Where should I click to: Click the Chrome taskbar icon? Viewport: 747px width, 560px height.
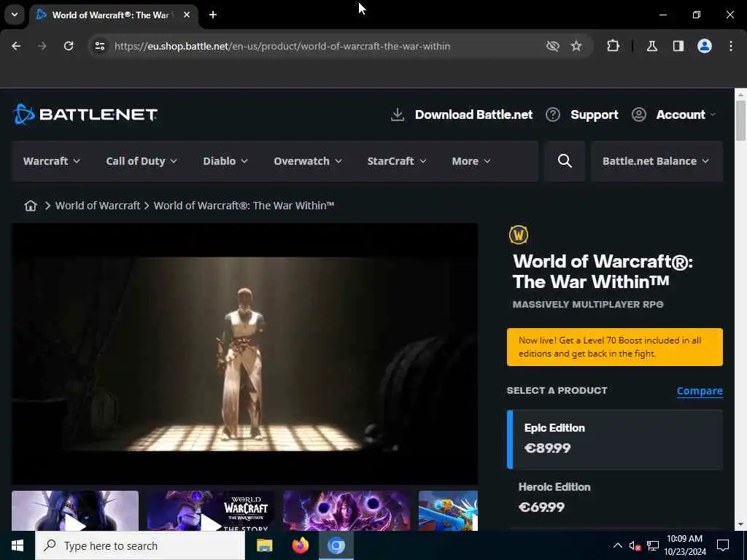tap(336, 545)
